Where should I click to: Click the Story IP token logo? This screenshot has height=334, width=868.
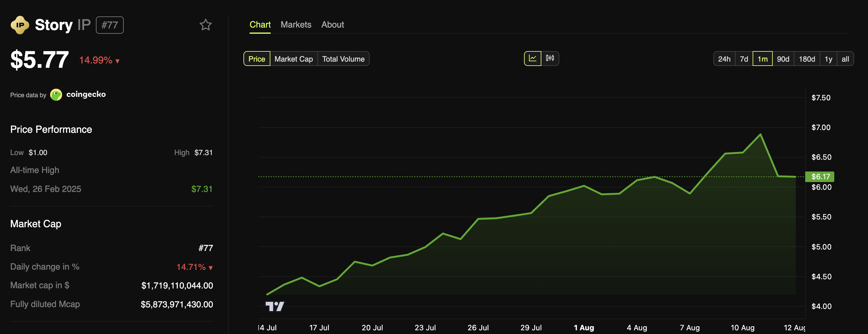pyautogui.click(x=19, y=24)
